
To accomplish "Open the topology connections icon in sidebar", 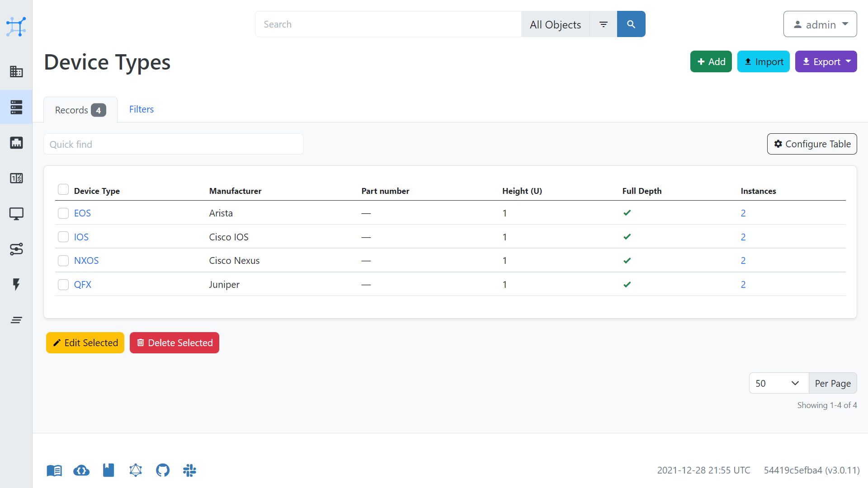I will point(16,249).
